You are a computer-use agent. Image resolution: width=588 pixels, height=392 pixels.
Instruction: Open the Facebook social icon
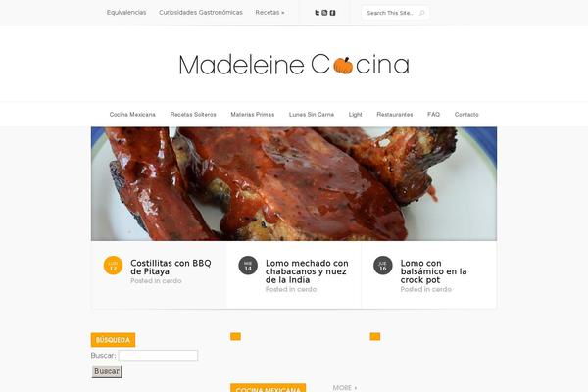point(332,13)
